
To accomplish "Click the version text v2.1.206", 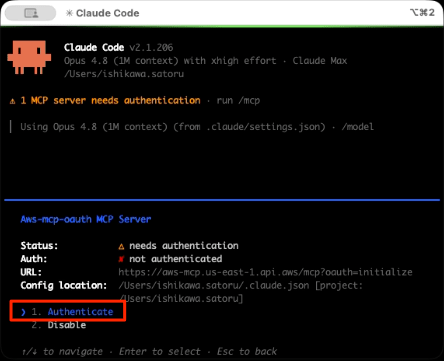I will [x=151, y=47].
